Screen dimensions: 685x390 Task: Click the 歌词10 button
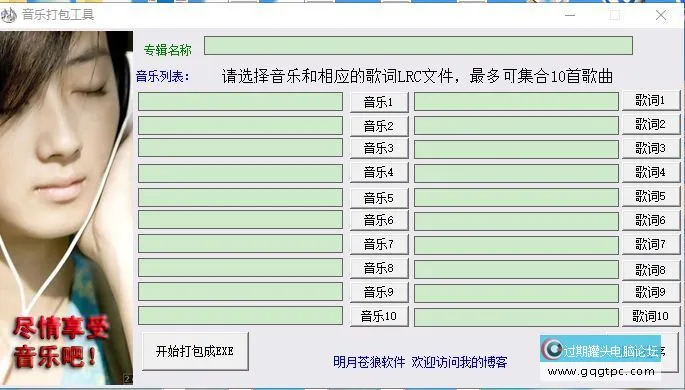[x=651, y=316]
